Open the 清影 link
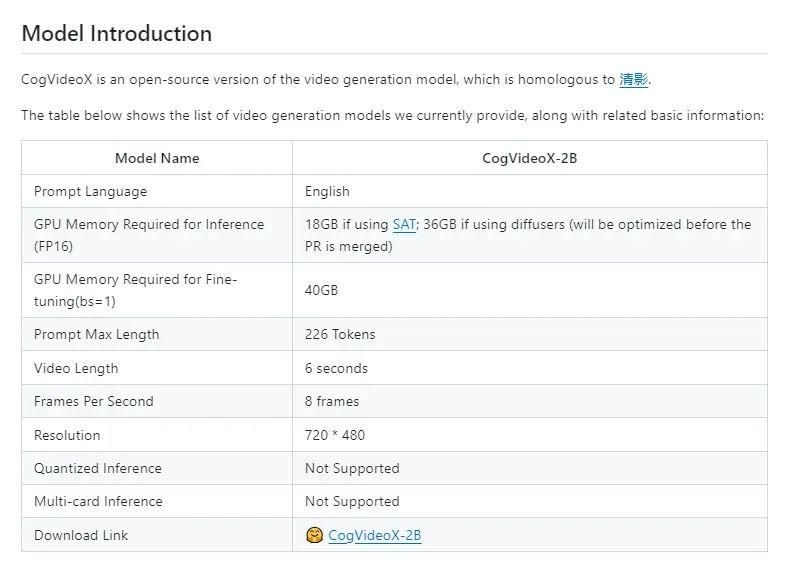Screen dimensions: 789x565 (633, 79)
